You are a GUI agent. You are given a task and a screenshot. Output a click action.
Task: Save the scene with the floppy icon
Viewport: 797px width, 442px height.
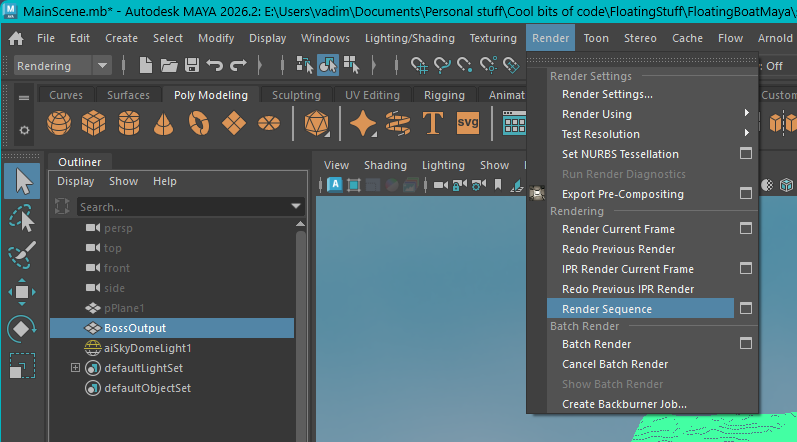(192, 66)
